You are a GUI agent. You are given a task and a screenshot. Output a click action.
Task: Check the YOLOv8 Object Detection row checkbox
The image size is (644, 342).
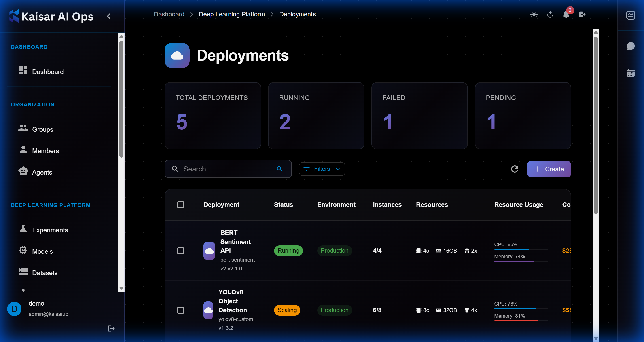(x=181, y=310)
